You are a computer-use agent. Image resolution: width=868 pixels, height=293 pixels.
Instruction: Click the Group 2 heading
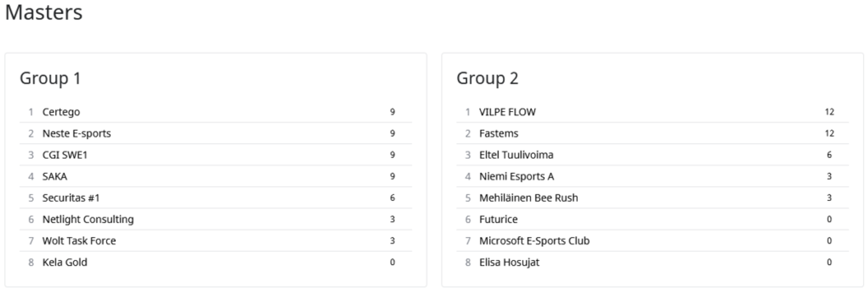coord(487,79)
